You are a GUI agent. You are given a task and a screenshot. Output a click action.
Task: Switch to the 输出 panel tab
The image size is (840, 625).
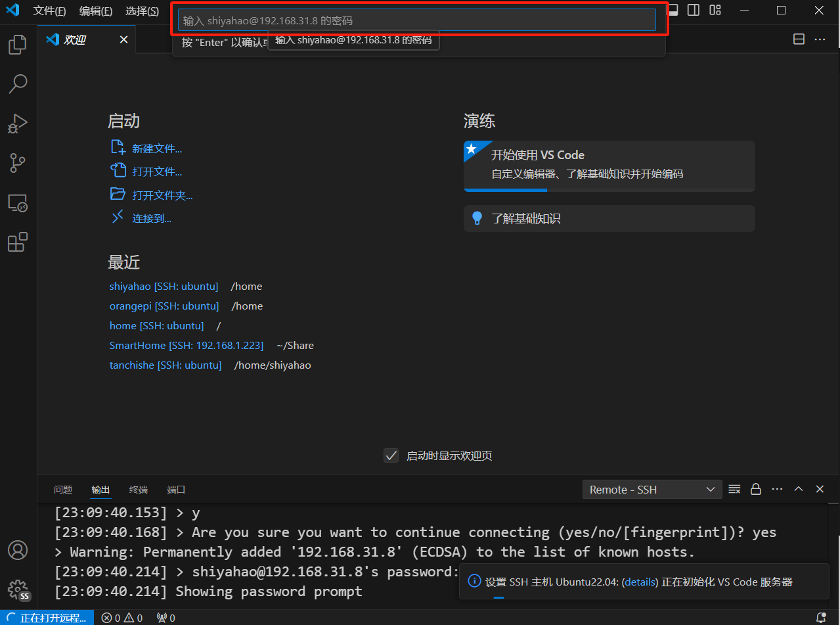(x=101, y=490)
